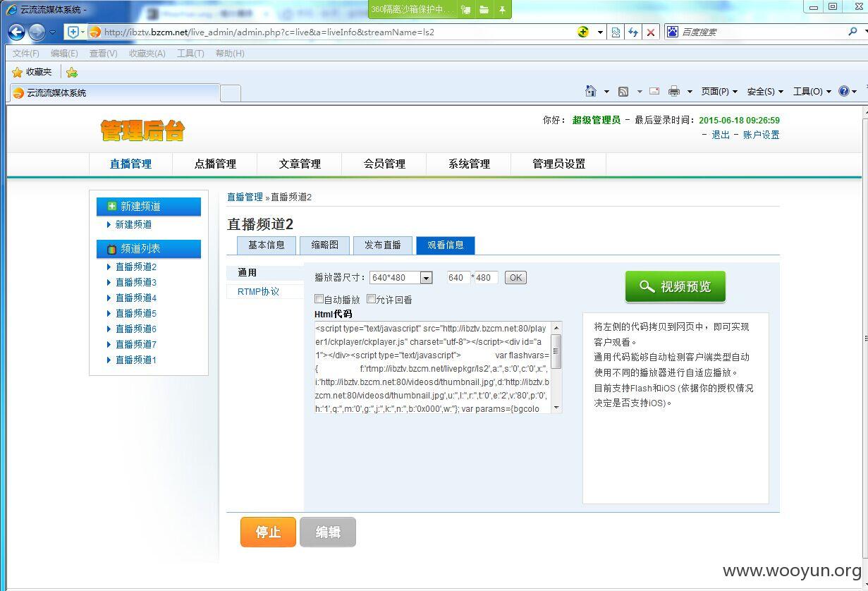Select the 缩略图 tab
This screenshot has height=591, width=868.
[x=325, y=245]
